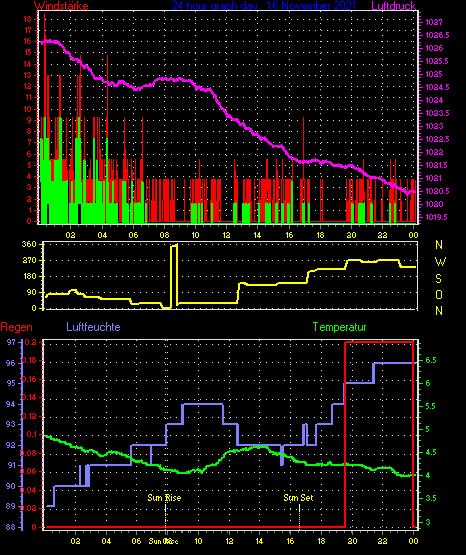The width and height of the screenshot is (466, 555).
Task: Click humidity axis value 88
Action: point(11,527)
